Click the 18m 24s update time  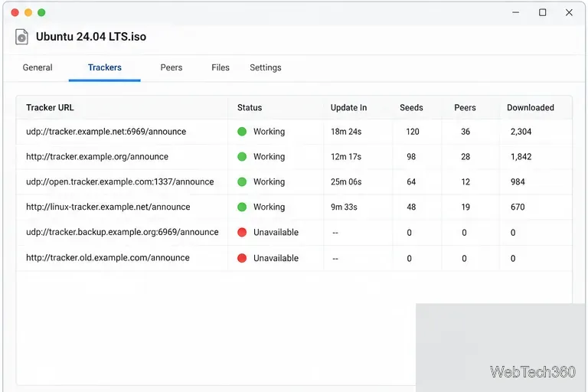click(346, 132)
